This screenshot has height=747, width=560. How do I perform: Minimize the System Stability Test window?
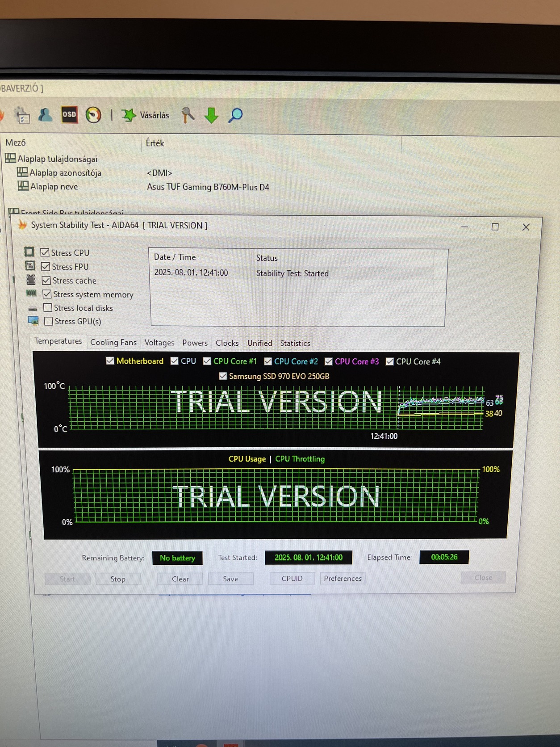464,227
